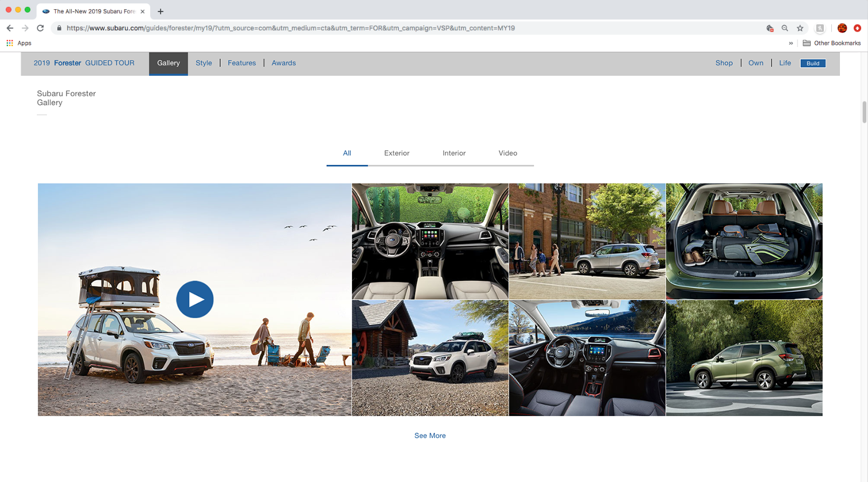This screenshot has height=482, width=868.
Task: Open the Awards section
Action: click(x=284, y=63)
